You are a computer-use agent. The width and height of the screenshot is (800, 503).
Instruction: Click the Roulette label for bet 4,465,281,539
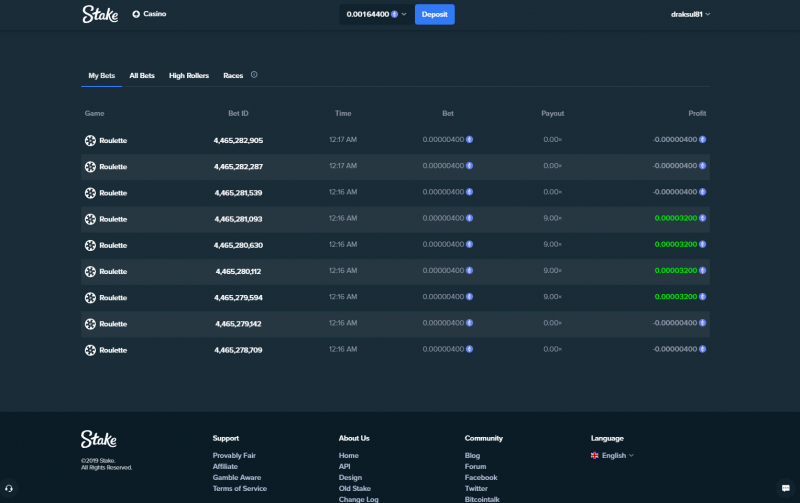point(113,193)
